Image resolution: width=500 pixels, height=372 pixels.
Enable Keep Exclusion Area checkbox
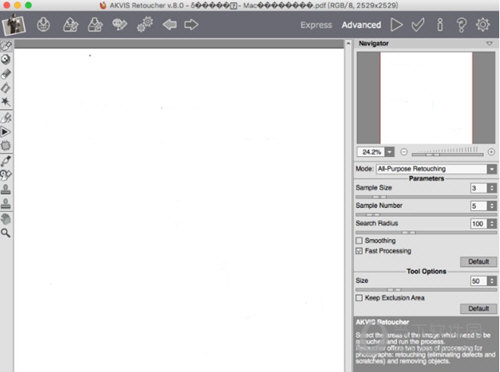[x=359, y=298]
